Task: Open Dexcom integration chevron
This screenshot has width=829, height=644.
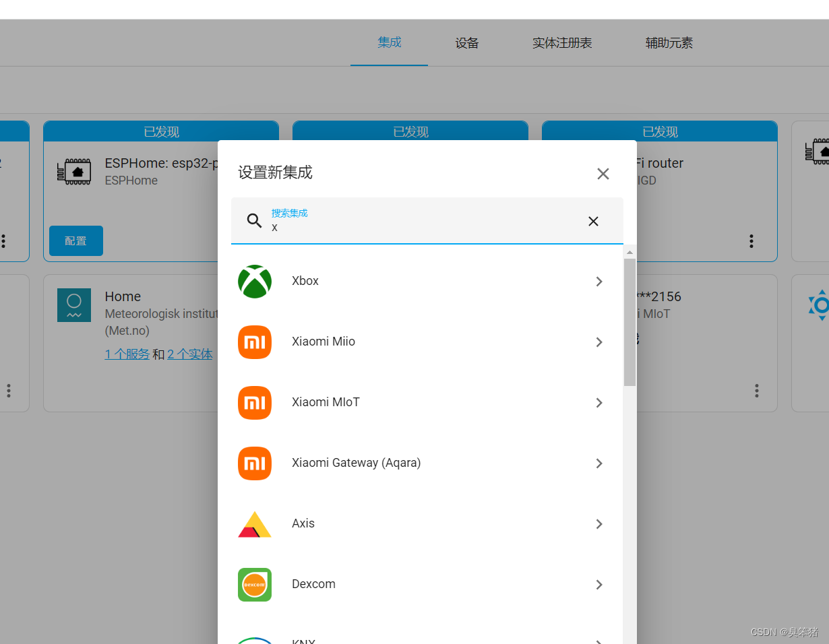Action: (x=599, y=585)
